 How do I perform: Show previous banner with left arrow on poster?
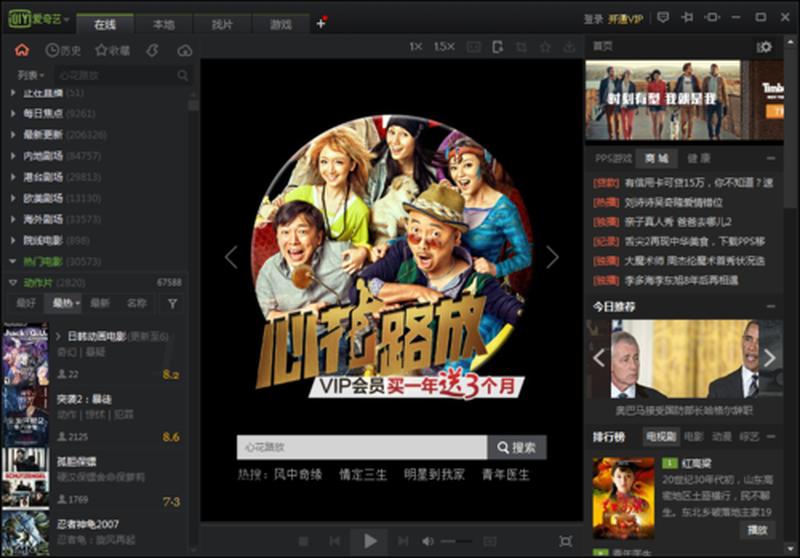tap(231, 257)
